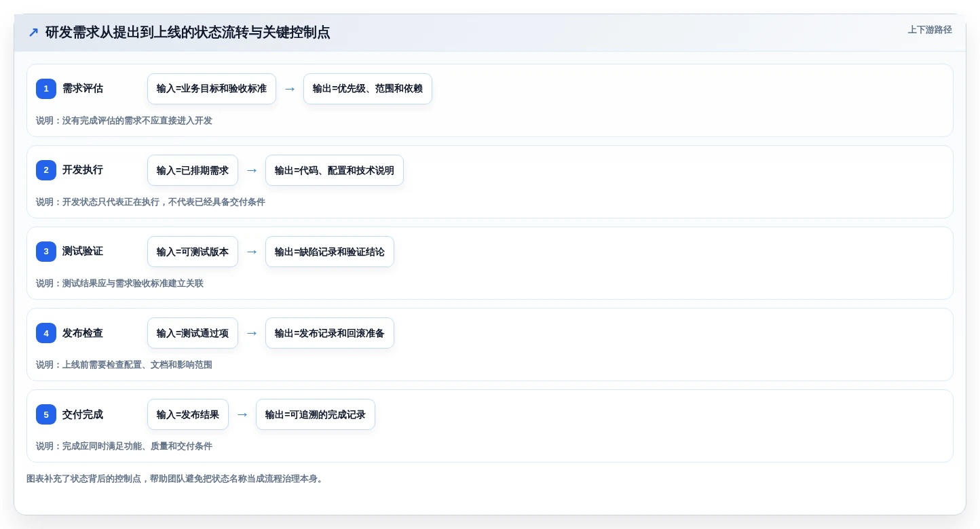Click the 发布检查 step name
Image resolution: width=980 pixels, height=529 pixels.
click(83, 333)
